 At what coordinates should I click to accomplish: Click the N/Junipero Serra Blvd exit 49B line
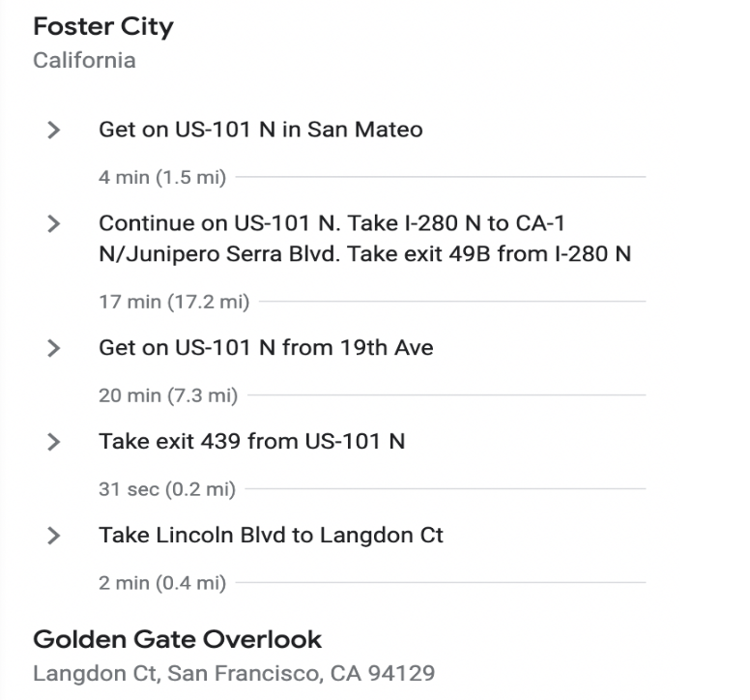click(x=365, y=254)
